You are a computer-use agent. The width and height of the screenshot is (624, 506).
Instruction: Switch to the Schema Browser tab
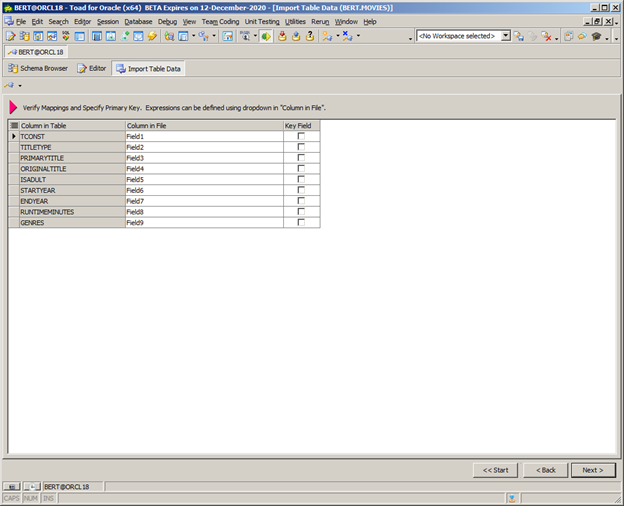click(x=38, y=68)
